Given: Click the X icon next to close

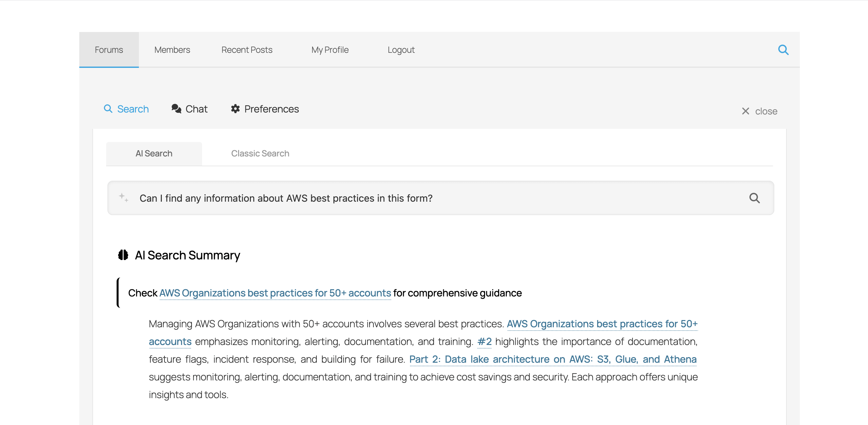Looking at the screenshot, I should coord(746,111).
